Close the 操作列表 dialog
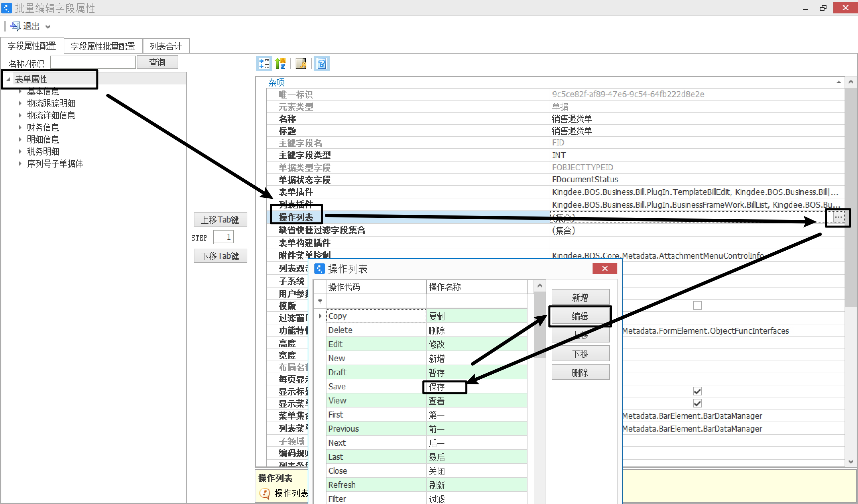Image resolution: width=858 pixels, height=504 pixels. coord(605,268)
